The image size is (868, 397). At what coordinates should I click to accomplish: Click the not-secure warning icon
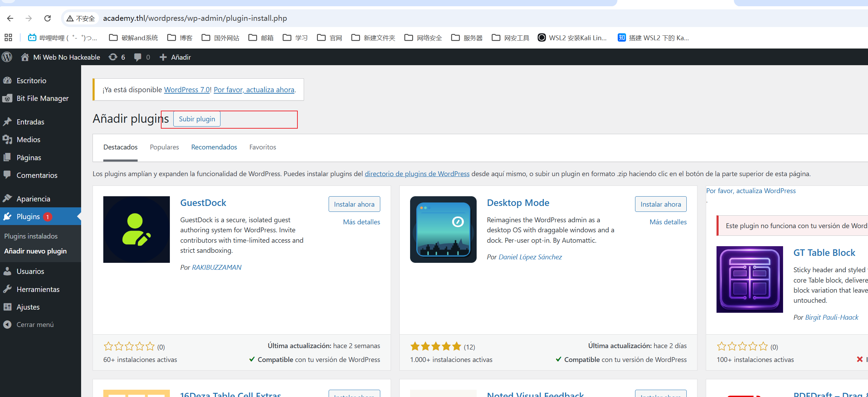[x=70, y=18]
